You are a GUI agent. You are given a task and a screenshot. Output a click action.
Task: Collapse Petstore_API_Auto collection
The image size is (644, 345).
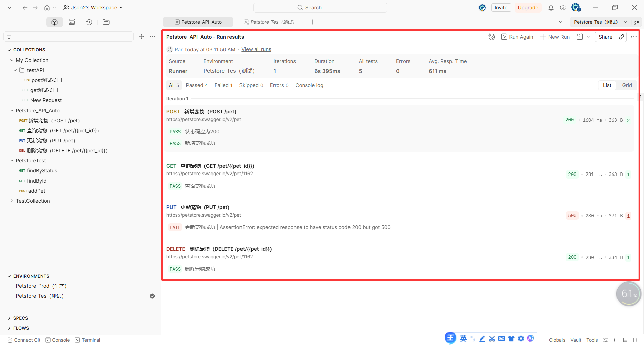pos(12,111)
